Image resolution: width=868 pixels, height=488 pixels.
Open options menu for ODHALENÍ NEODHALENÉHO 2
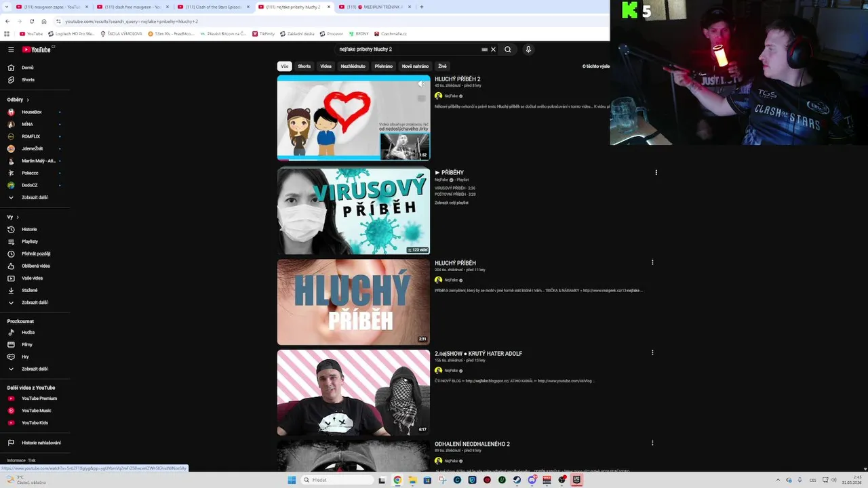click(x=652, y=443)
